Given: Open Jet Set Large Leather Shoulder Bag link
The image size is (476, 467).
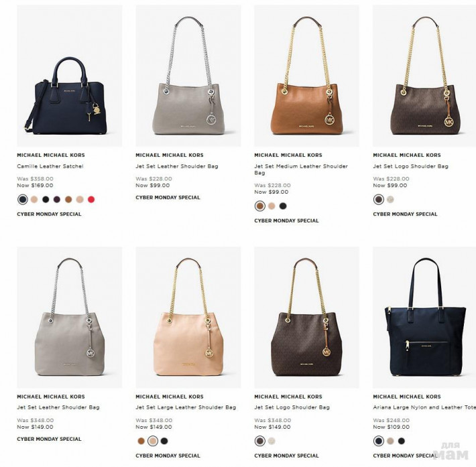Looking at the screenshot, I should pyautogui.click(x=186, y=407).
